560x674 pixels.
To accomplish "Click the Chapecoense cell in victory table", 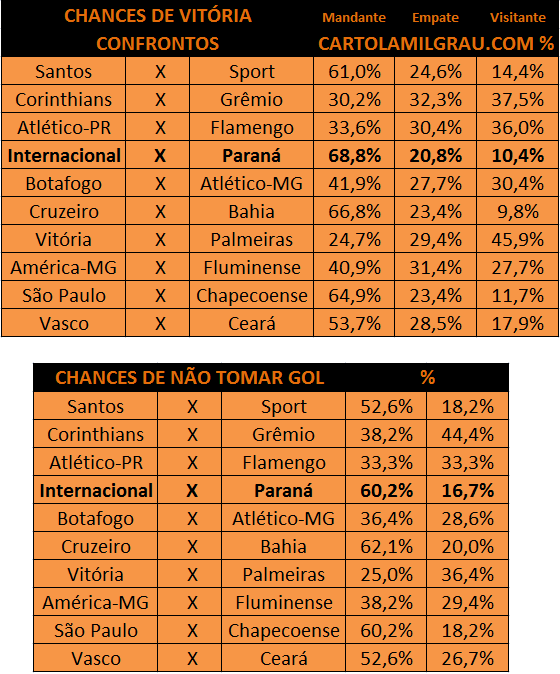I will pos(251,295).
